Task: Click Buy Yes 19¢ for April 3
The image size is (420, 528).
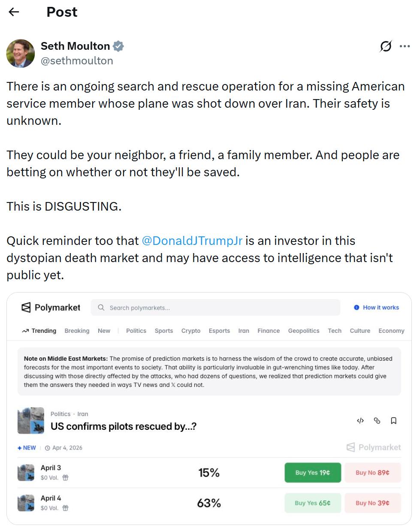Action: click(x=313, y=473)
